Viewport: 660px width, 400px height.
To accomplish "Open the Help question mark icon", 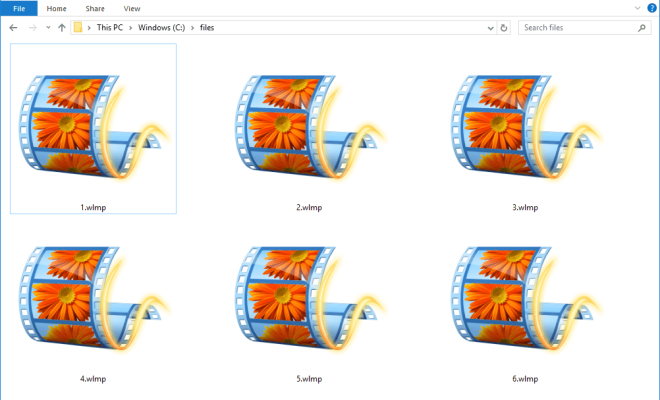I will point(652,8).
